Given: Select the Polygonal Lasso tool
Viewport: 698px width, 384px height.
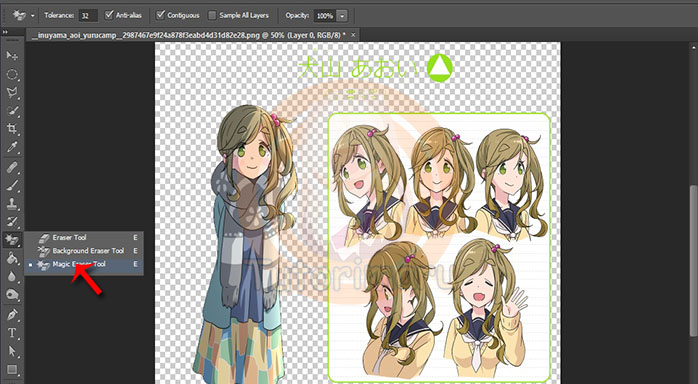Looking at the screenshot, I should click(x=12, y=92).
